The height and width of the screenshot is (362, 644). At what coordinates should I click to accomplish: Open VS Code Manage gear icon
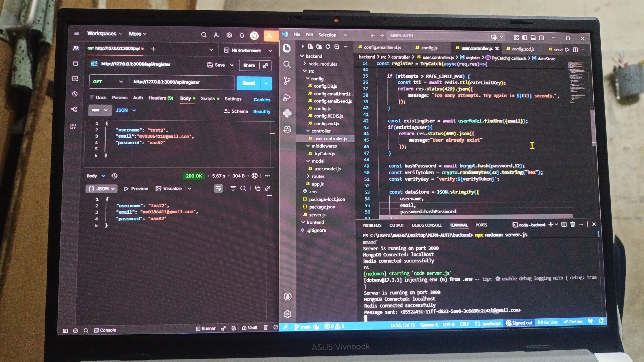287,314
